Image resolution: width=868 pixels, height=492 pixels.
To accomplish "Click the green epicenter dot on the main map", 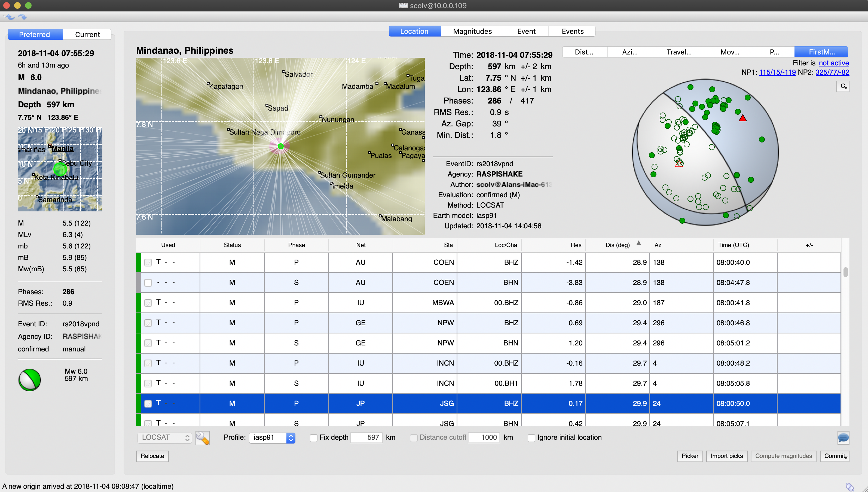I will click(280, 146).
